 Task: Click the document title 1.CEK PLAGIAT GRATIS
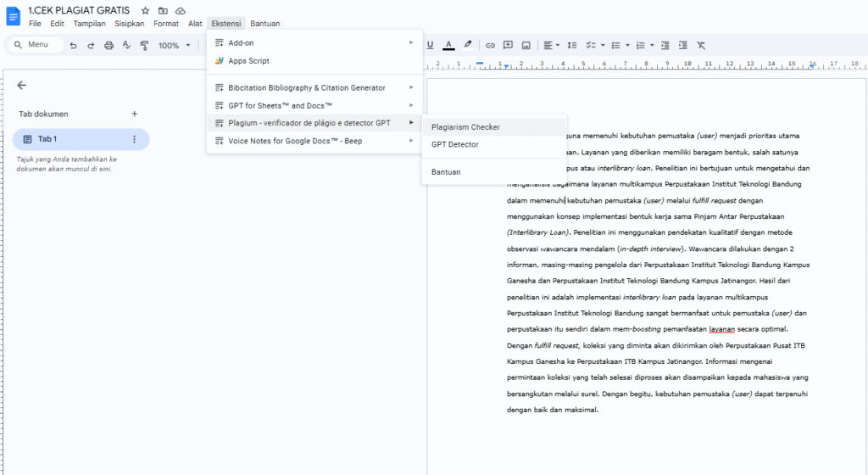tap(79, 10)
